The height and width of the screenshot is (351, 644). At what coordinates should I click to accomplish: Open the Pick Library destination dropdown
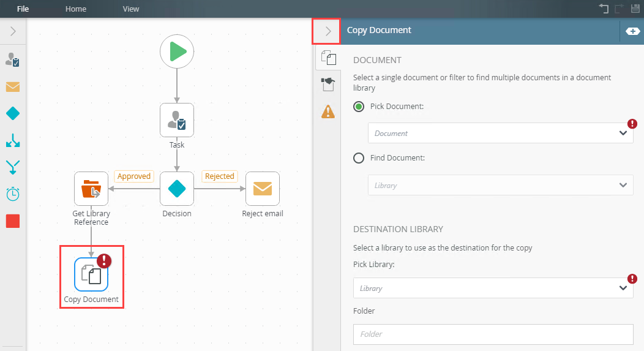(493, 288)
